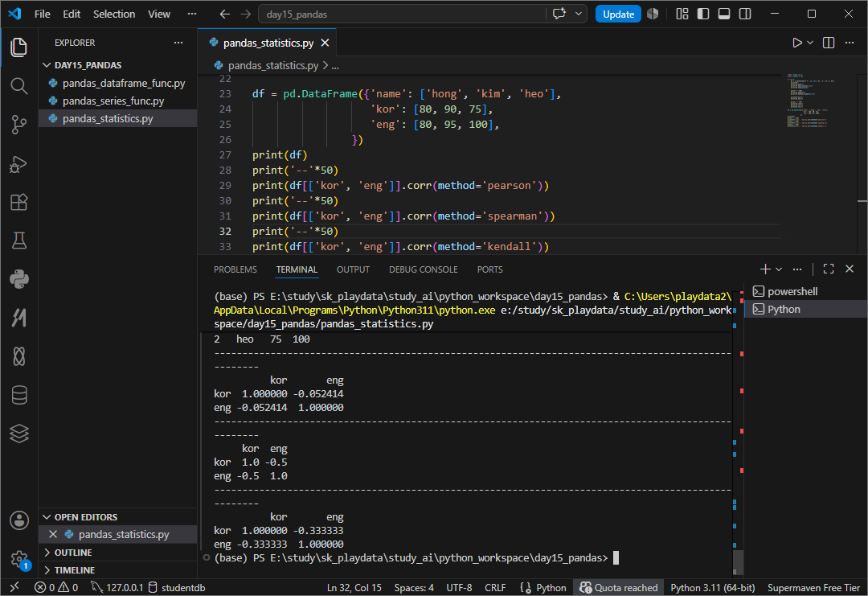Open errors and warnings count in status bar

56,587
